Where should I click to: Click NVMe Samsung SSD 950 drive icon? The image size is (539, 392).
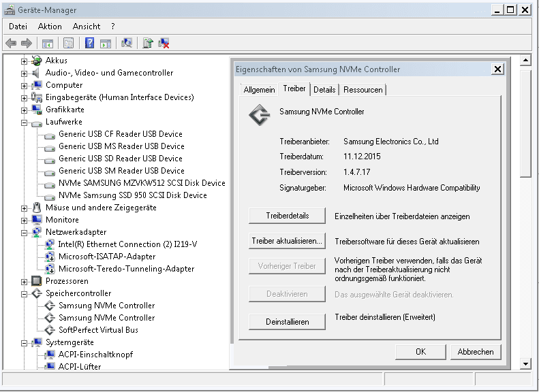pyautogui.click(x=50, y=197)
